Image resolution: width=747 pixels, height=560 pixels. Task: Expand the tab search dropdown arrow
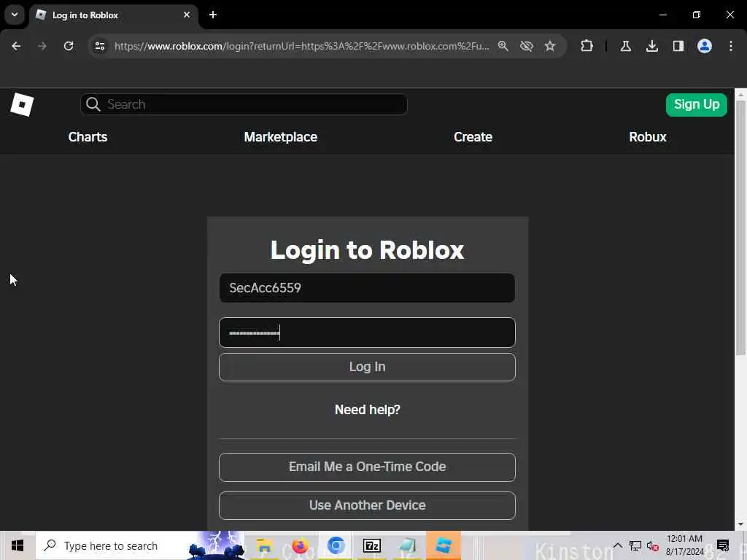pyautogui.click(x=15, y=15)
